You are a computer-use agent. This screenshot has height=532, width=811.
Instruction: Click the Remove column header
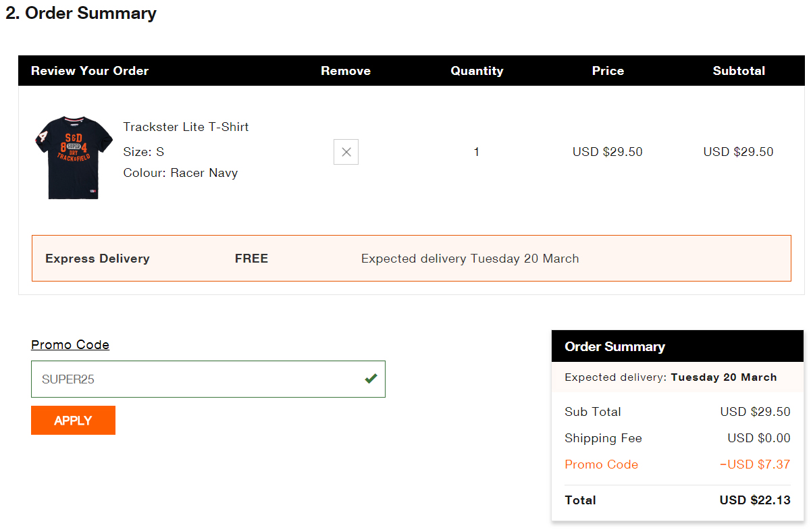346,71
